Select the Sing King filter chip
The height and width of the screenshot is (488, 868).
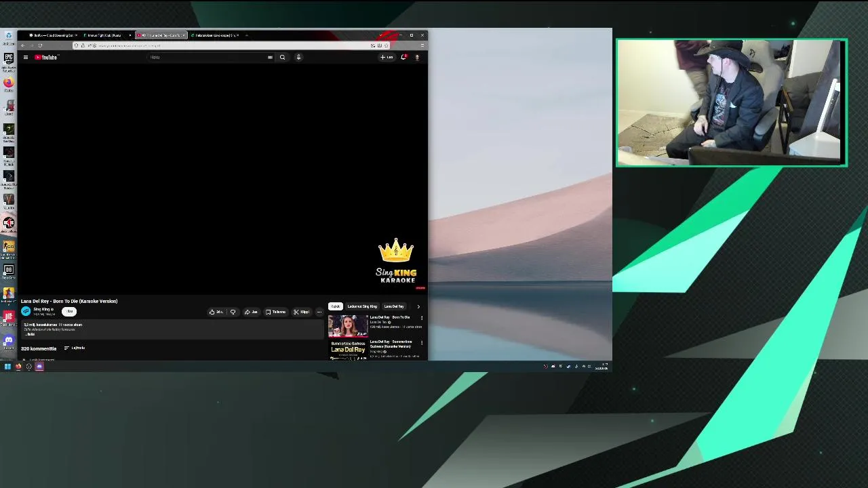point(362,306)
